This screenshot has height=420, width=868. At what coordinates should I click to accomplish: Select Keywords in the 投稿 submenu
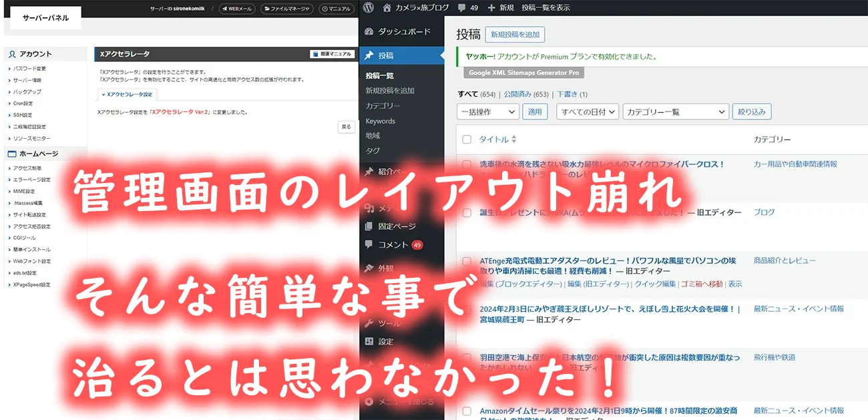381,121
